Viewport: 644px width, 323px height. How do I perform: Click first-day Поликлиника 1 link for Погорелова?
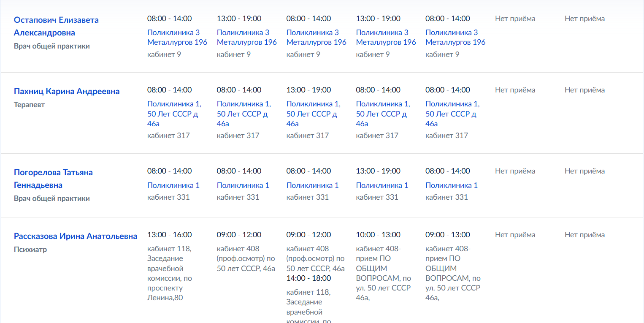(x=173, y=185)
